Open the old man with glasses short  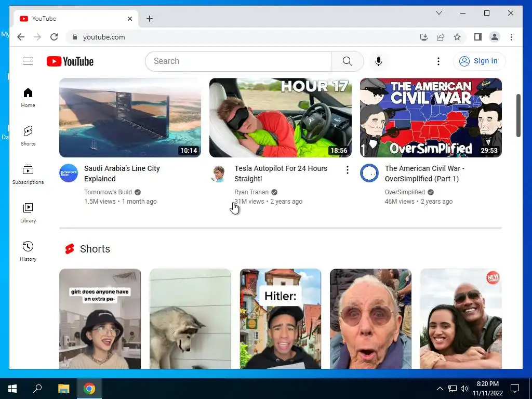pyautogui.click(x=370, y=318)
